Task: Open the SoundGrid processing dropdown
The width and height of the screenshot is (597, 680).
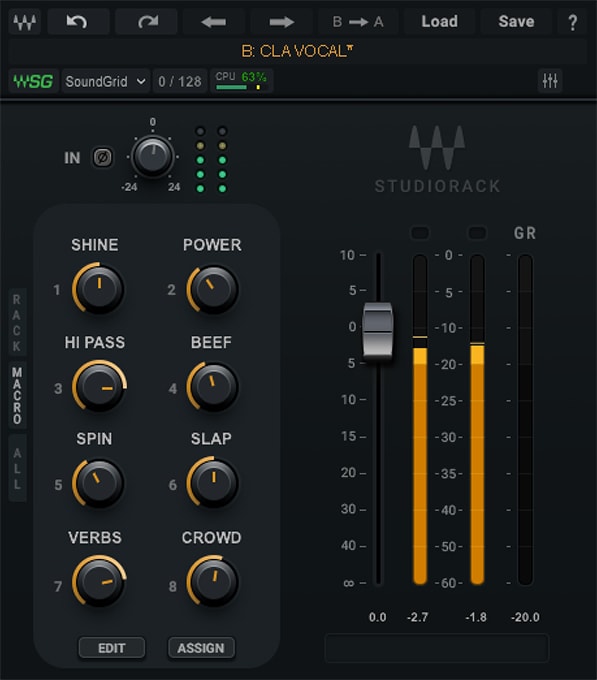Action: click(x=106, y=81)
